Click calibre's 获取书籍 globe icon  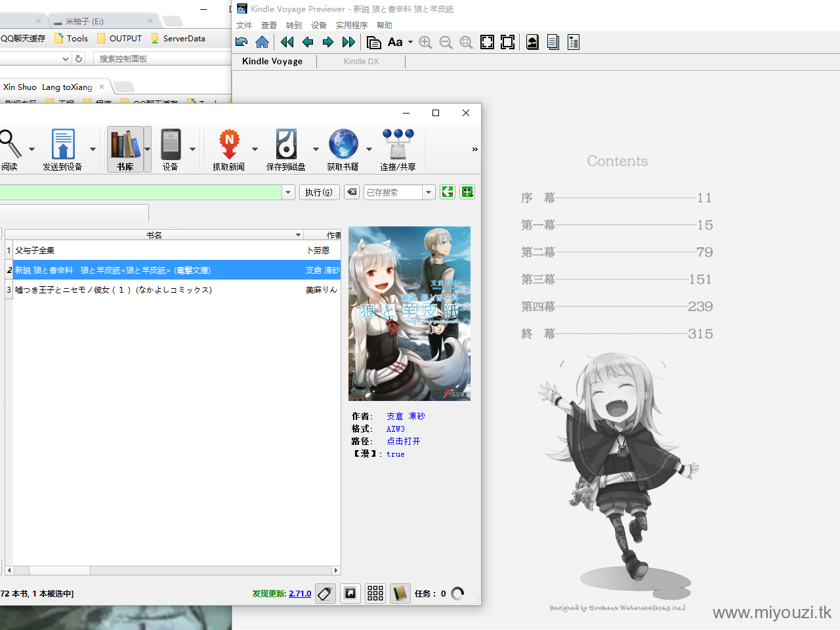click(x=343, y=150)
